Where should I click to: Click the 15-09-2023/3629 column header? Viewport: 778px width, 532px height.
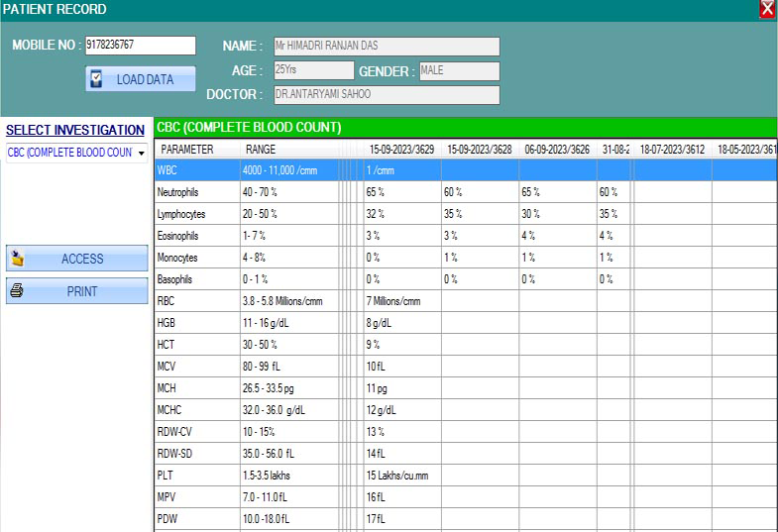pos(401,150)
